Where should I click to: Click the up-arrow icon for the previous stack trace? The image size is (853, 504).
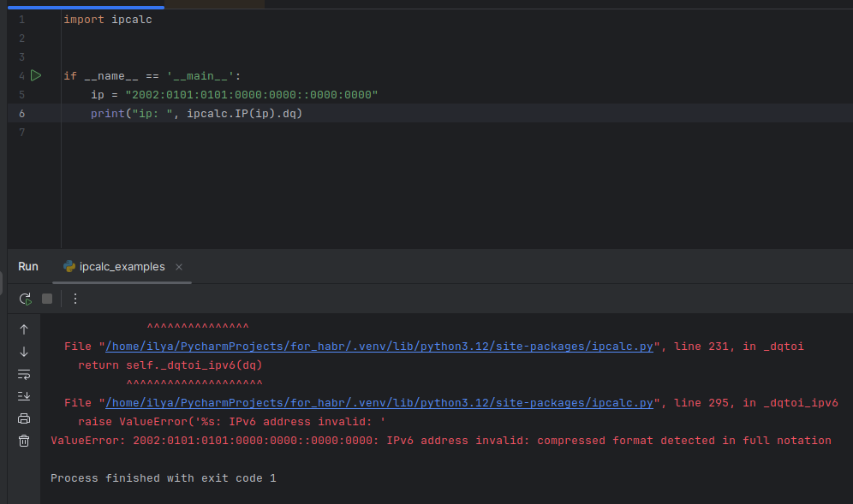tap(24, 329)
